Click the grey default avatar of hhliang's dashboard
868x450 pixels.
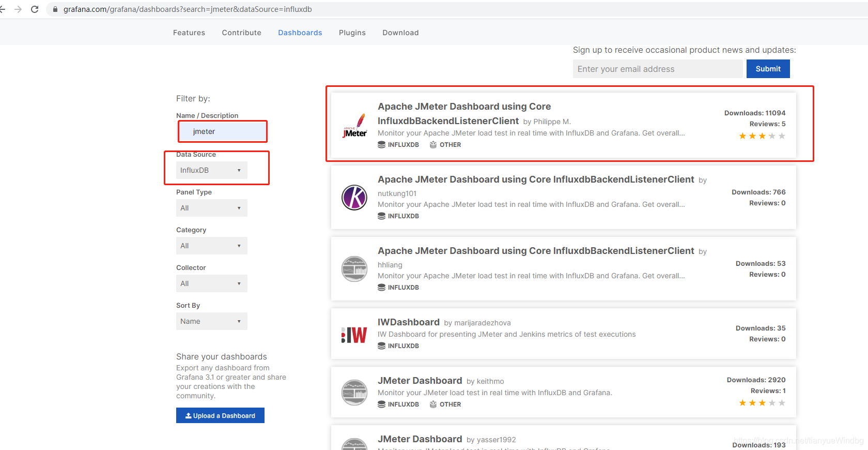354,268
